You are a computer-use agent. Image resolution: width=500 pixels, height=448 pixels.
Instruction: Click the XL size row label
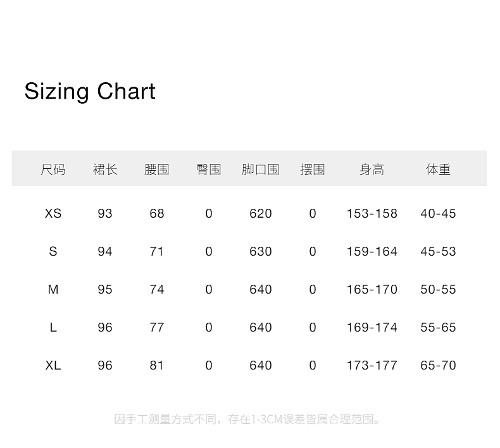(x=53, y=365)
